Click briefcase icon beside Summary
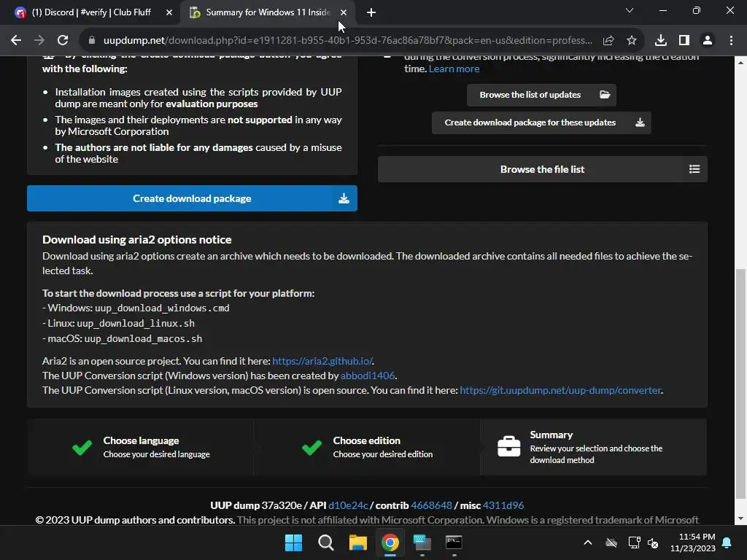 tap(508, 447)
